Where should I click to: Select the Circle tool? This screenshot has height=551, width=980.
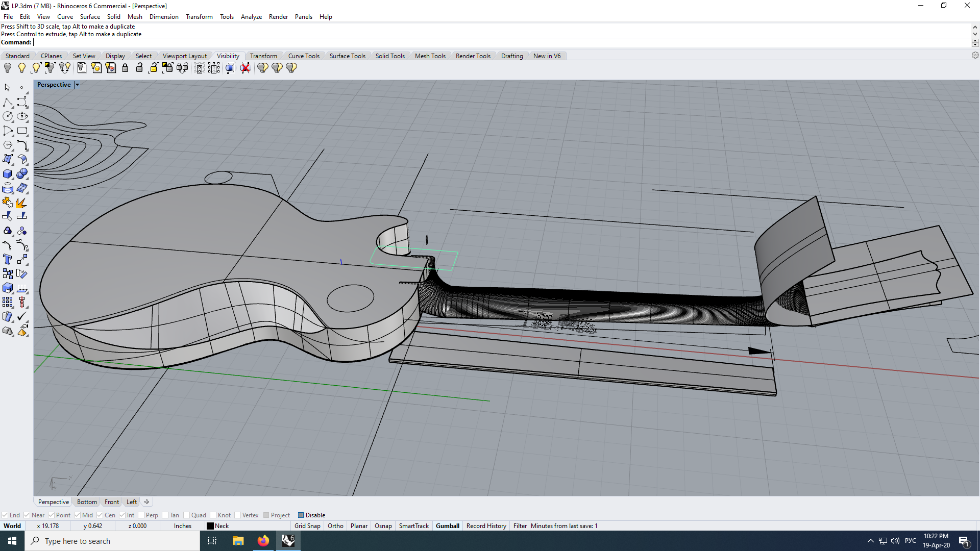(8, 117)
